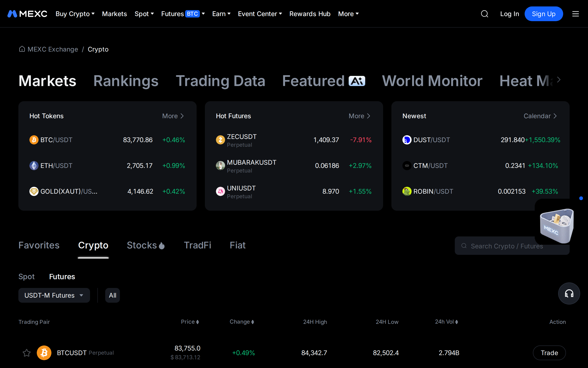588x368 pixels.
Task: Open Calendar link in Newest card
Action: [540, 116]
